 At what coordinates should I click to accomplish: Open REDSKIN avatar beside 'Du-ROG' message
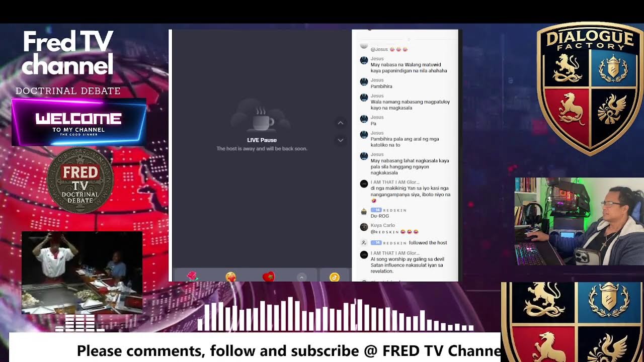(364, 212)
